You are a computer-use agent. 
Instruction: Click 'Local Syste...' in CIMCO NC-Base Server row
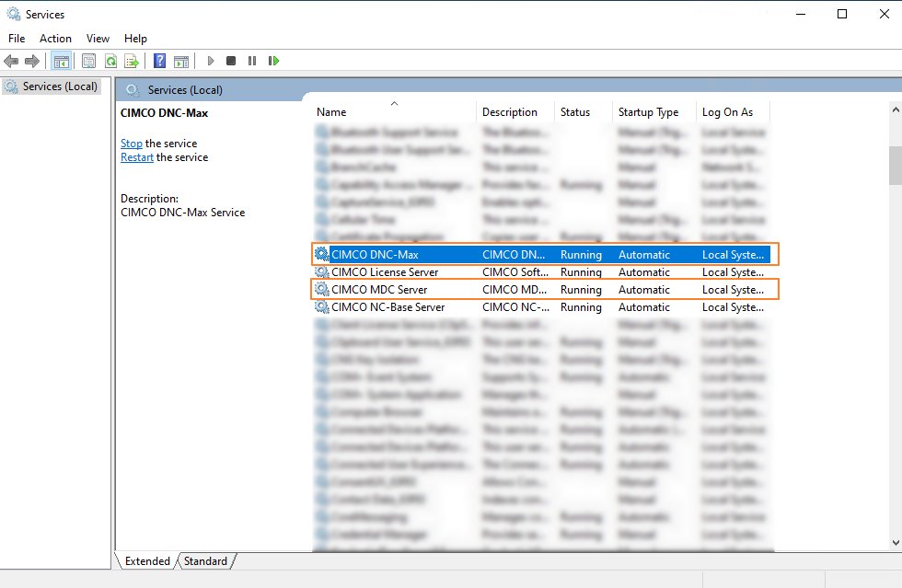pos(733,307)
